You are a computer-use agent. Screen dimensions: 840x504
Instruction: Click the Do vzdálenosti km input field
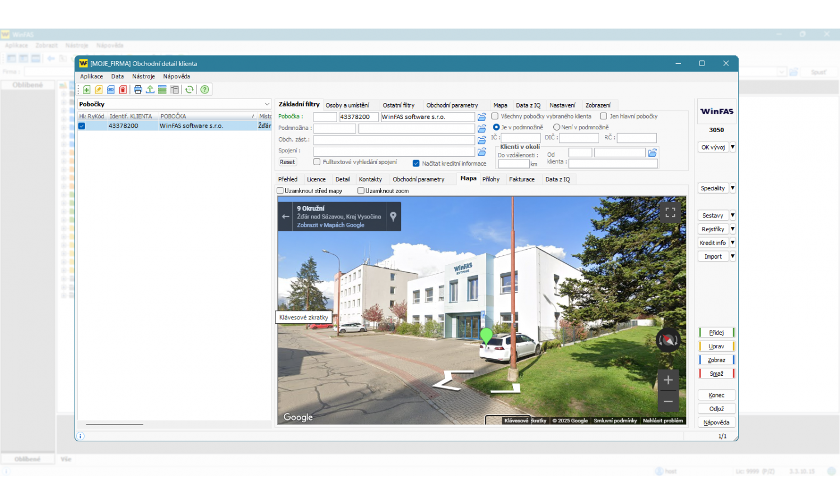point(514,164)
